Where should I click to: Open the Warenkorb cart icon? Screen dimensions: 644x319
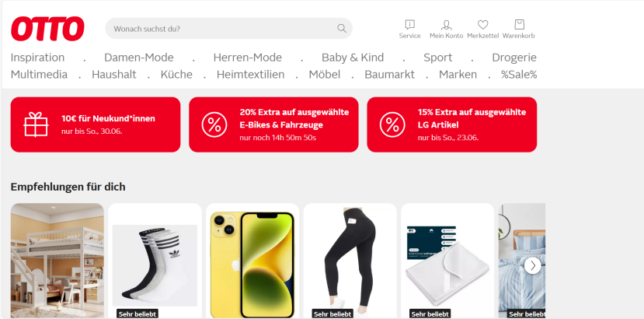point(519,25)
